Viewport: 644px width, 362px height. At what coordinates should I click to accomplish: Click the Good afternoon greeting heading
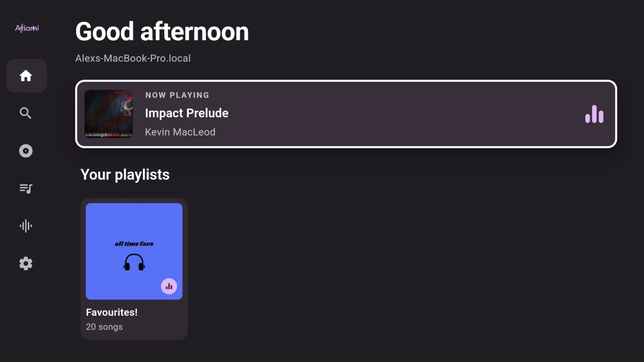tap(162, 31)
